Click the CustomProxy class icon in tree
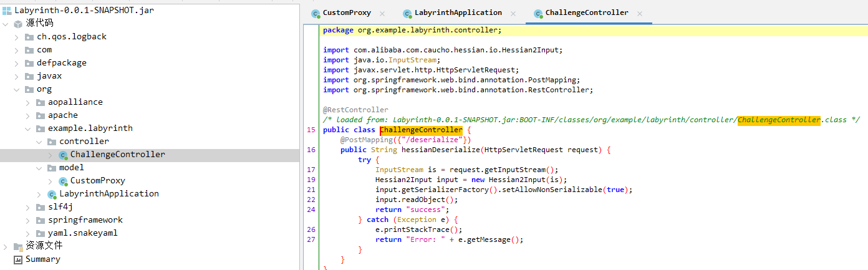 63,181
